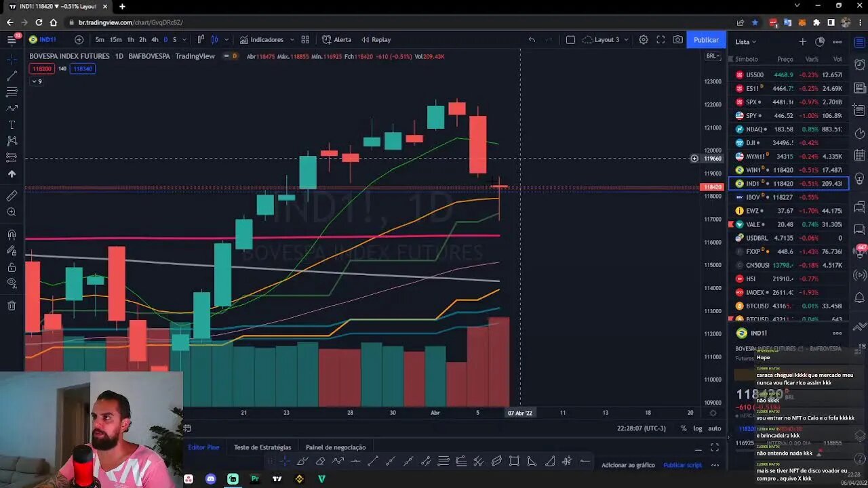The image size is (868, 488).
Task: Select layout rectangle icon
Action: [570, 39]
